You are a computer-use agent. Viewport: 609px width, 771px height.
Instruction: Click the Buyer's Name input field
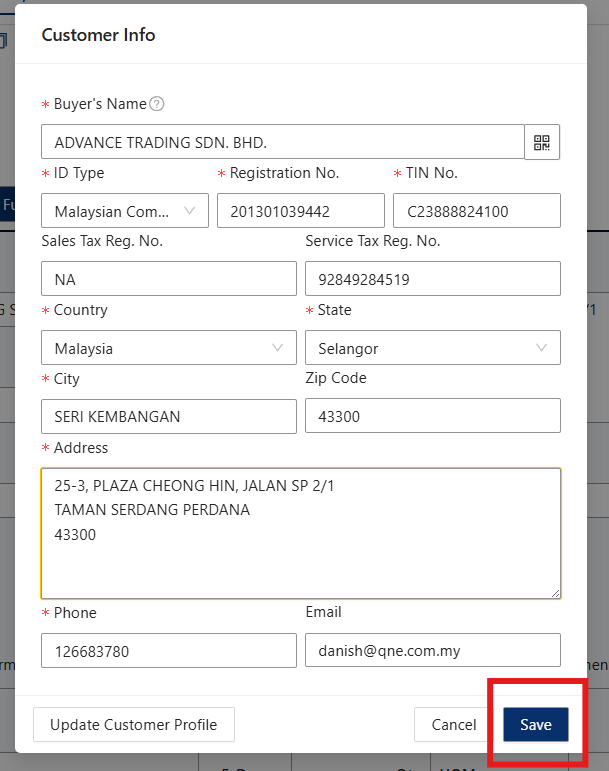pyautogui.click(x=282, y=142)
